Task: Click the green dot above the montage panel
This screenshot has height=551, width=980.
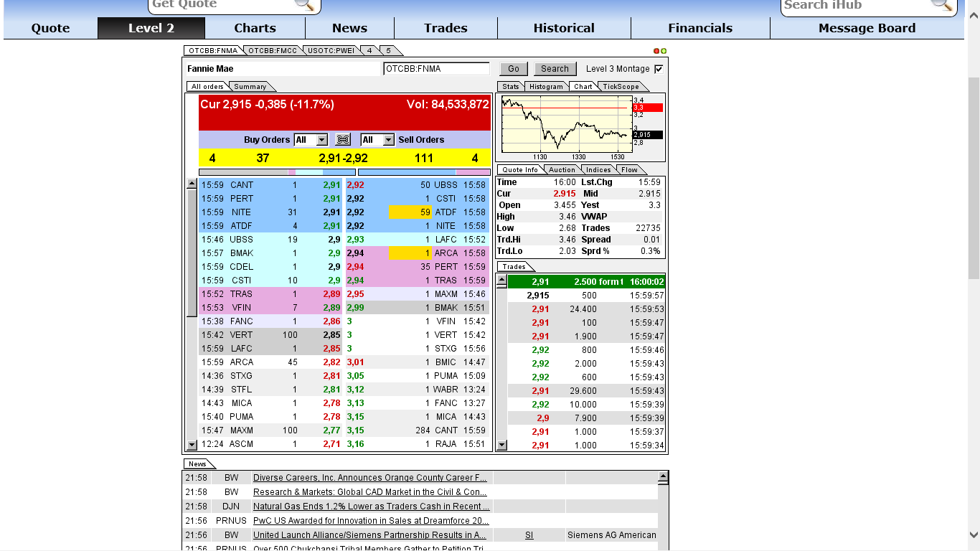Action: 664,51
